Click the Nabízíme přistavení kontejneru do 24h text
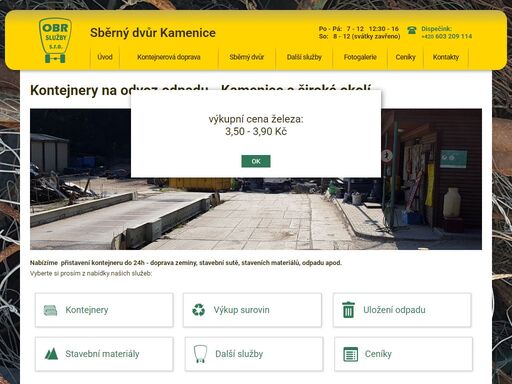The height and width of the screenshot is (384, 512). point(186,263)
